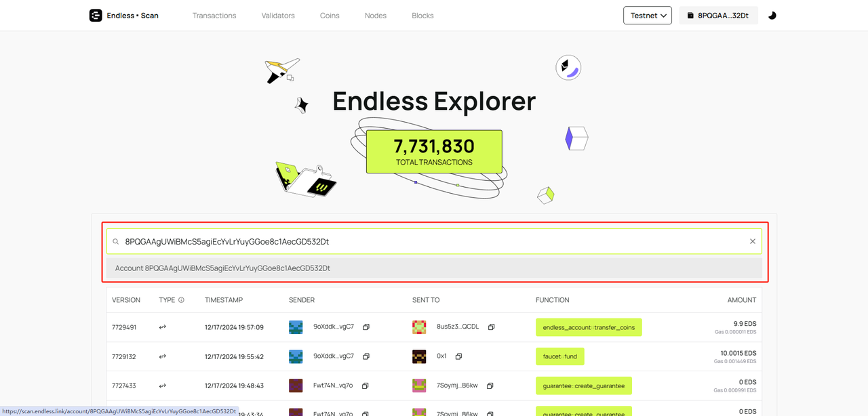The width and height of the screenshot is (868, 416).
Task: Open the Testnet network dropdown
Action: tap(647, 15)
